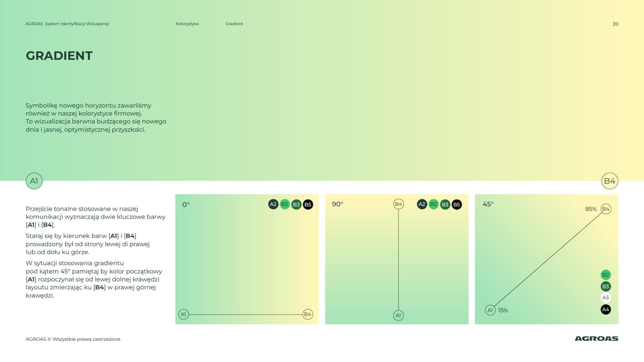The width and height of the screenshot is (644, 362).
Task: Click the page number 39
Action: coord(615,24)
